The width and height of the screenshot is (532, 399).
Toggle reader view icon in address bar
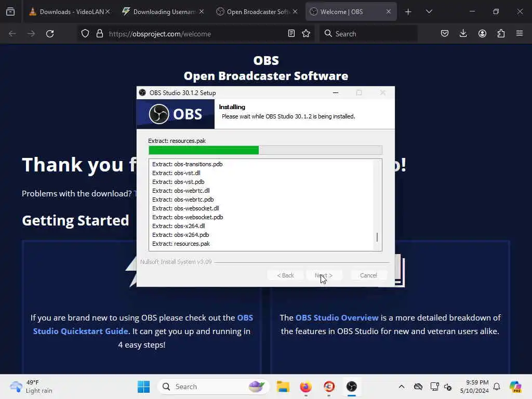coord(291,34)
